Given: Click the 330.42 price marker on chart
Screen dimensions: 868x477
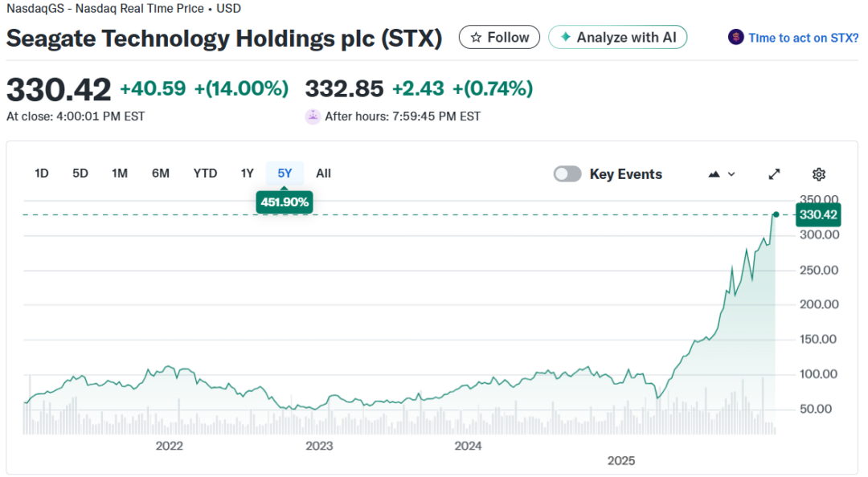Looking at the screenshot, I should (818, 214).
